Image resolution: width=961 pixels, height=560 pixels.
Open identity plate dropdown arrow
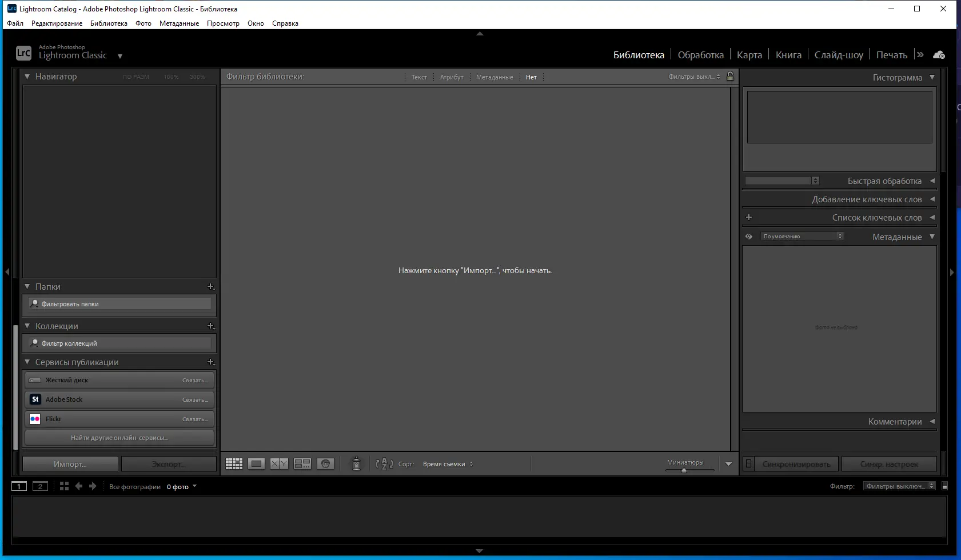[120, 56]
